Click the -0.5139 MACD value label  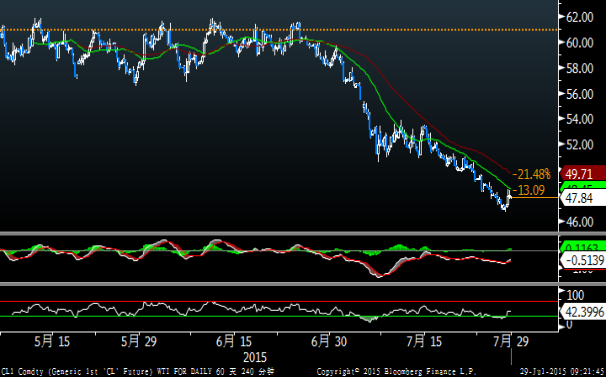tap(583, 260)
